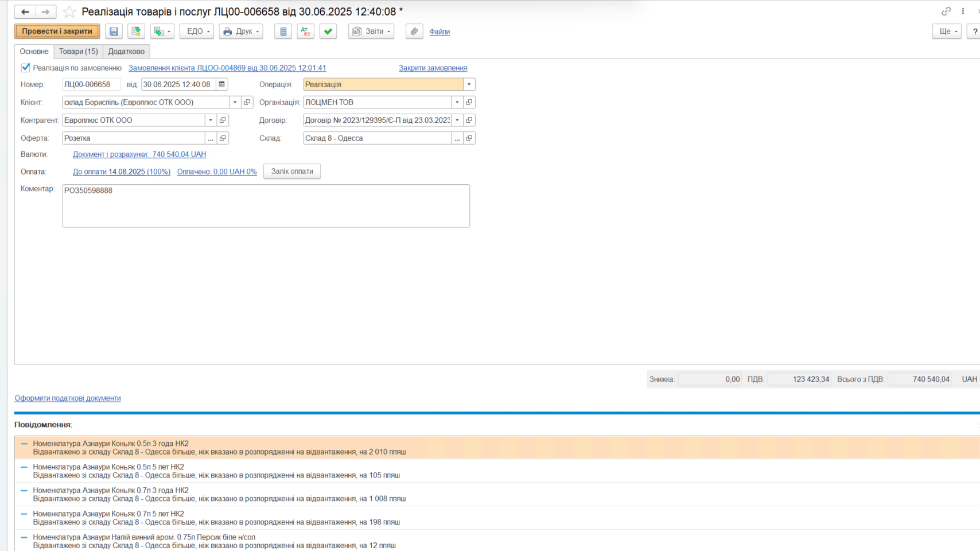
Task: Add document to favorites with star icon
Action: point(69,11)
